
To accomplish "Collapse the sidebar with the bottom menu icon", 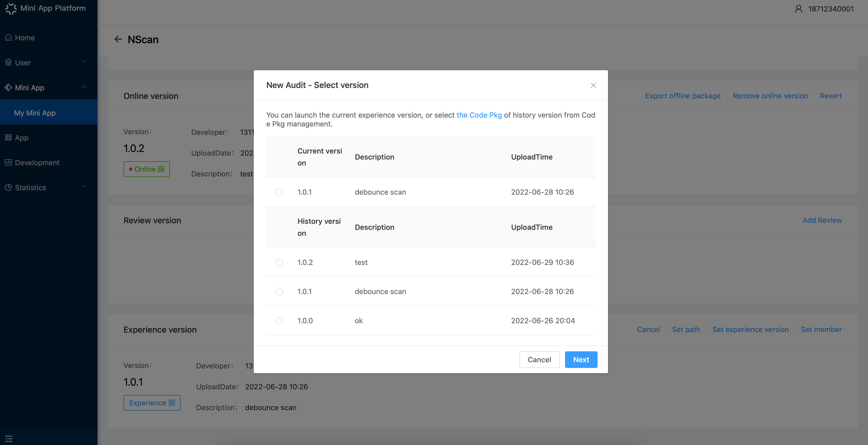I will pyautogui.click(x=9, y=438).
